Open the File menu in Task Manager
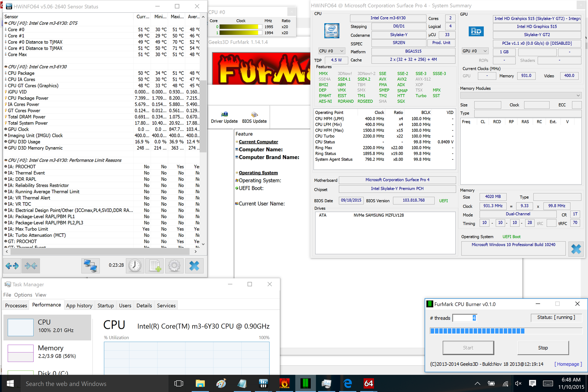Viewport: 588px width, 392px height. coord(7,295)
